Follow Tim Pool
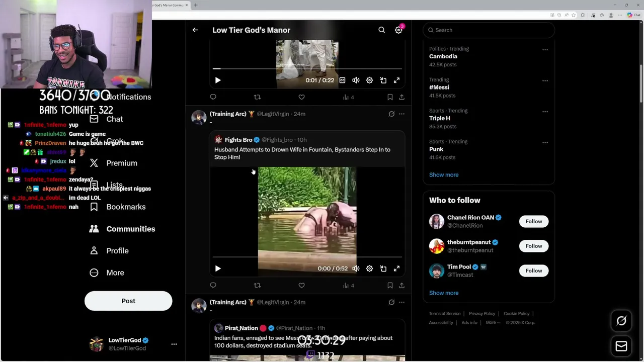Image resolution: width=644 pixels, height=362 pixels. click(534, 271)
